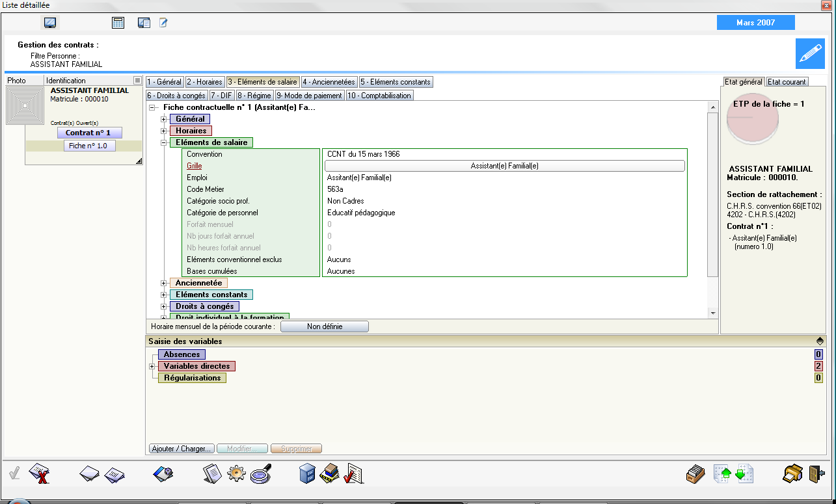The image size is (836, 504).
Task: Click the blank pages icon in bottom toolbar
Action: click(90, 474)
